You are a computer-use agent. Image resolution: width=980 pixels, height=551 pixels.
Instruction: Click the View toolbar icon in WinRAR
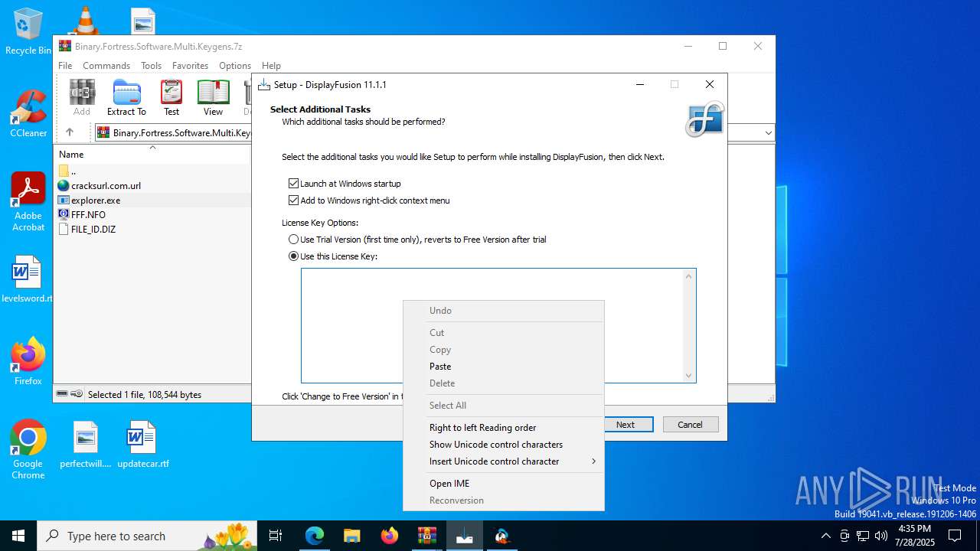[213, 98]
